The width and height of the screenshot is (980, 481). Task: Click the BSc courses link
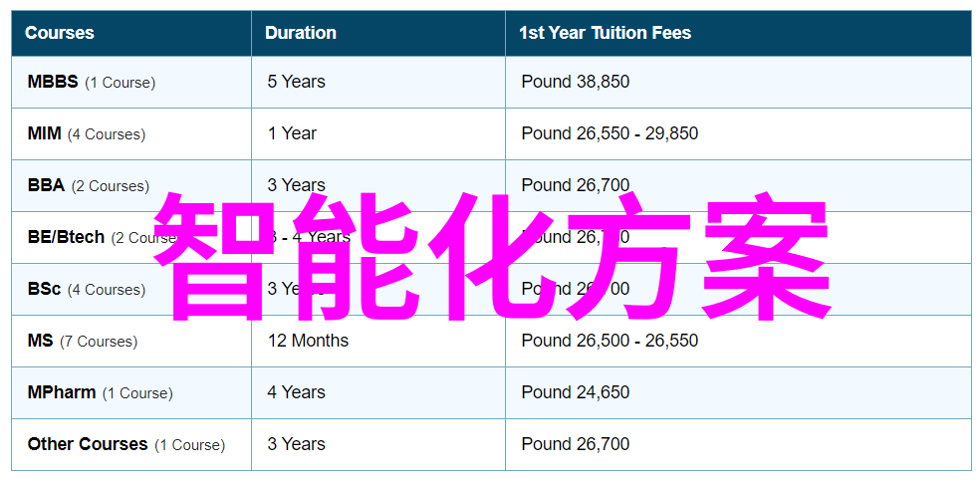pos(44,289)
